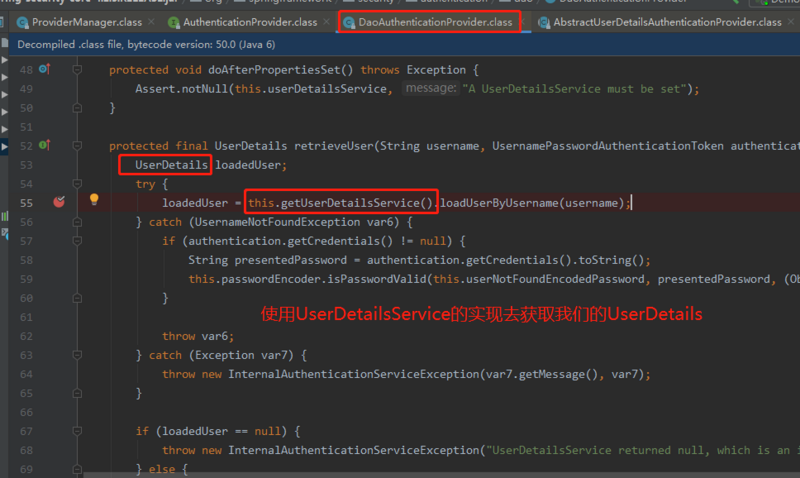This screenshot has height=478, width=800.
Task: Select the DaoAuthenticationProvider.class tab
Action: click(x=435, y=22)
